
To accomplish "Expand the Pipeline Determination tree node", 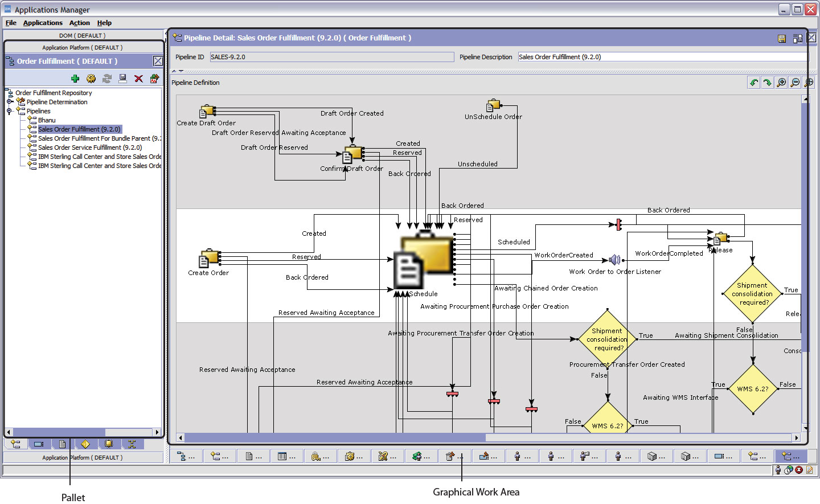I will pyautogui.click(x=9, y=102).
